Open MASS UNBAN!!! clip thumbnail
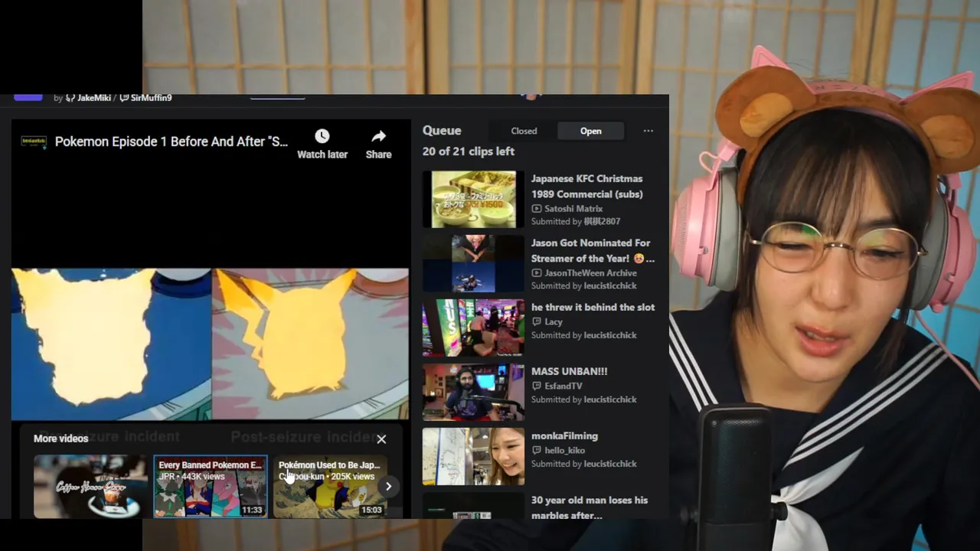 tap(473, 393)
